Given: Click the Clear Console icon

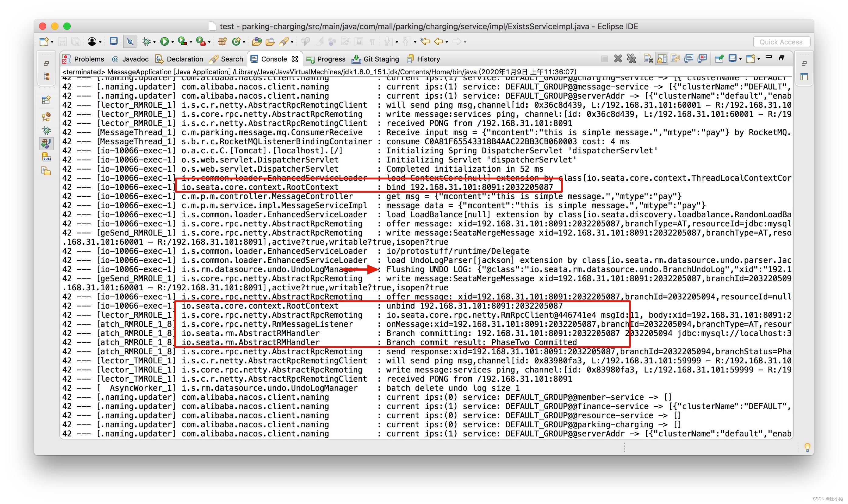Looking at the screenshot, I should [x=648, y=59].
